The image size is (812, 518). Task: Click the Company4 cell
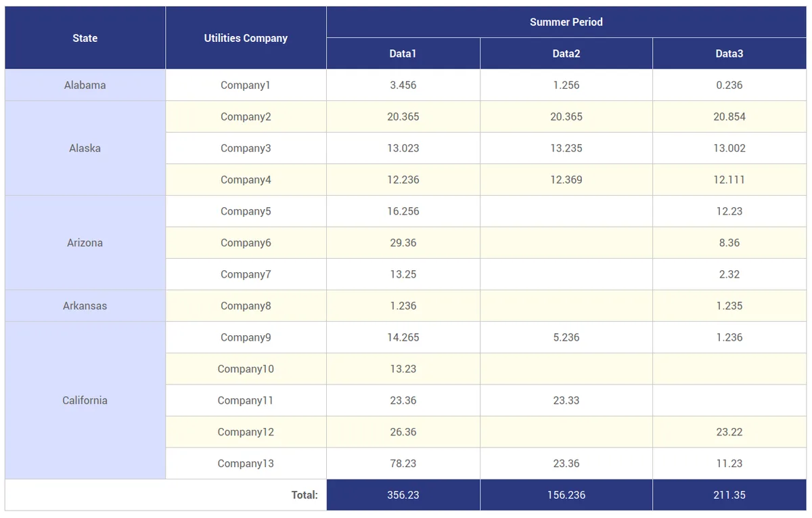(x=246, y=179)
